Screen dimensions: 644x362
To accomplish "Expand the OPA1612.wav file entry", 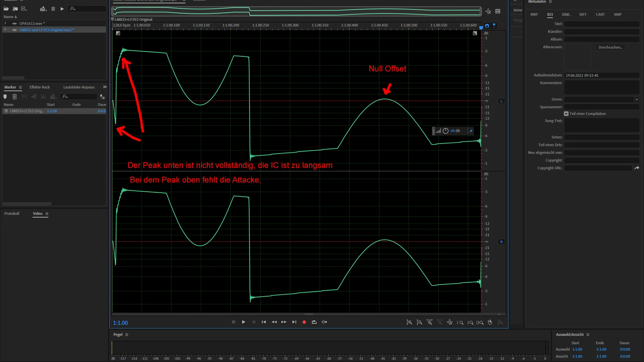I will coord(5,23).
